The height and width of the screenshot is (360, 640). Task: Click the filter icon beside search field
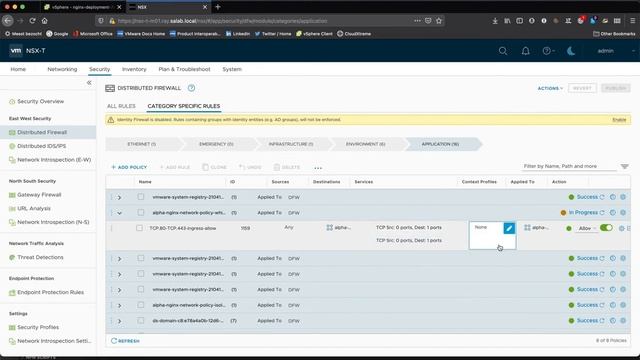[624, 167]
